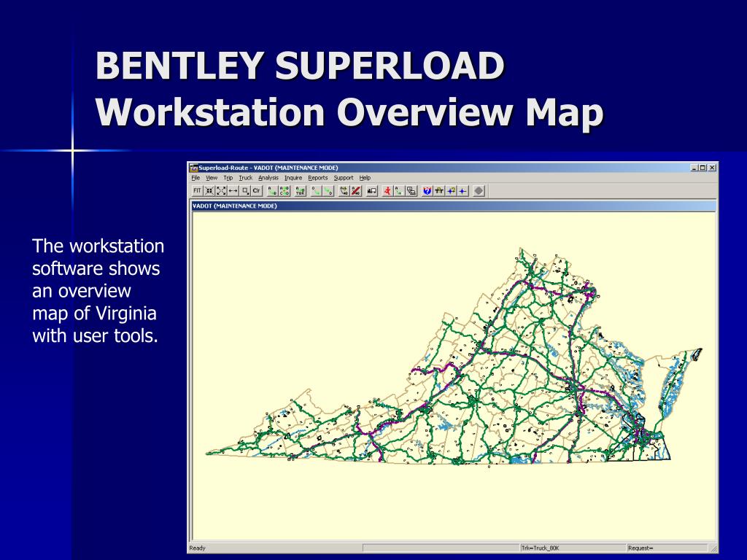747x560 pixels.
Task: Click the A TBR route toolbar icon
Action: pos(300,190)
